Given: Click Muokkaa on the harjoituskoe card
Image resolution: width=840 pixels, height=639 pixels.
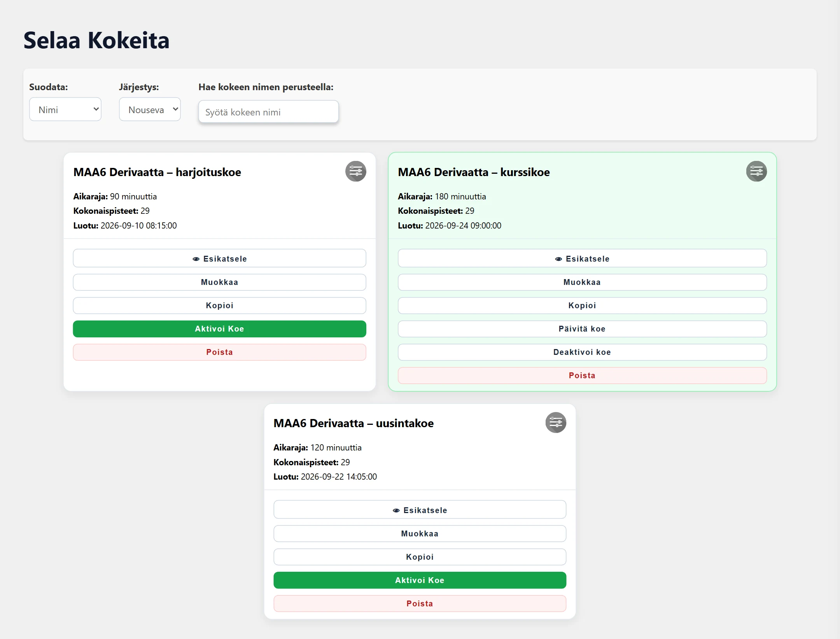Looking at the screenshot, I should coord(219,282).
